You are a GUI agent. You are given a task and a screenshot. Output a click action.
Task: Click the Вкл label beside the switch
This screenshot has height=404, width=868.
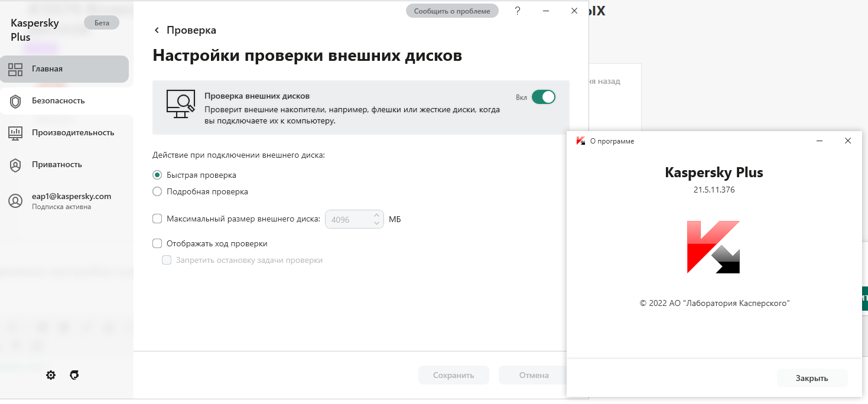pos(521,97)
